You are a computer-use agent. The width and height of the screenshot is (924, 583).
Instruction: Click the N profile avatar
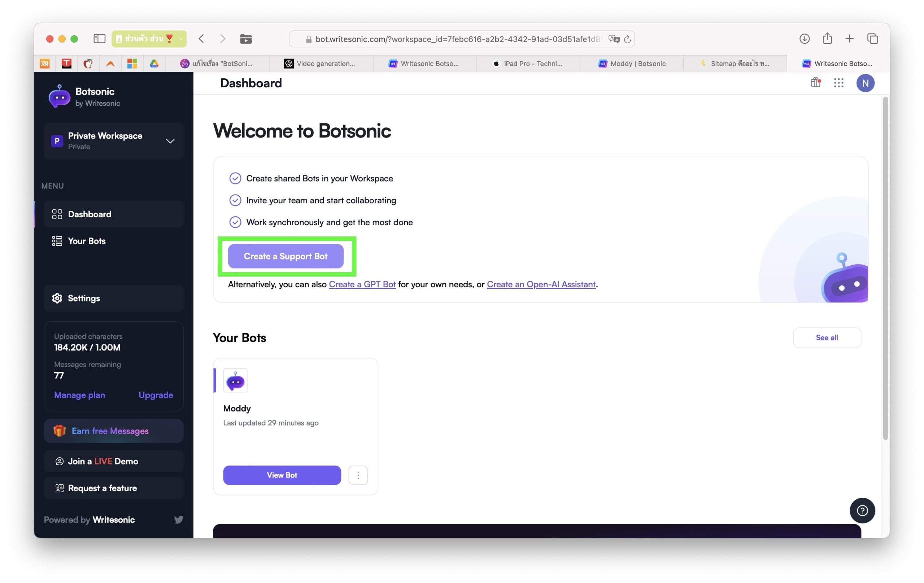coord(865,83)
